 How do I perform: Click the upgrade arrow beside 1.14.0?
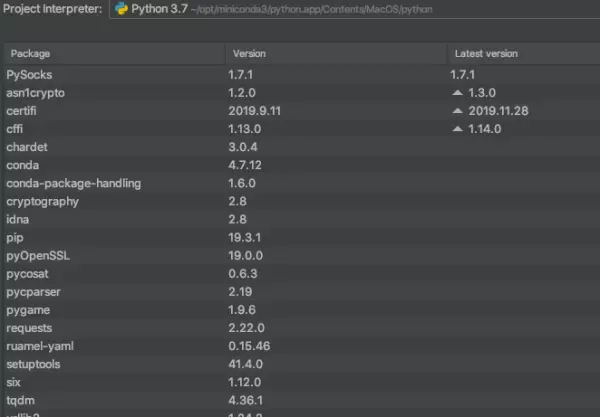coord(457,129)
